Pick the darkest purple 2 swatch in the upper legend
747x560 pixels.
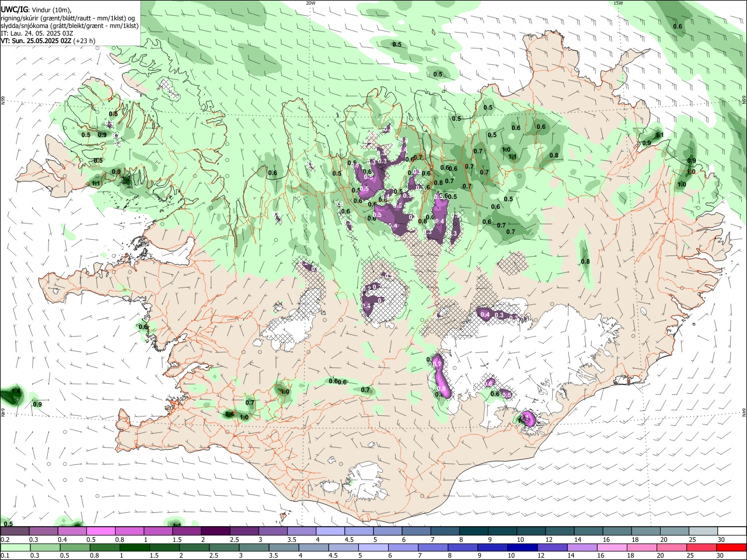[x=215, y=531]
